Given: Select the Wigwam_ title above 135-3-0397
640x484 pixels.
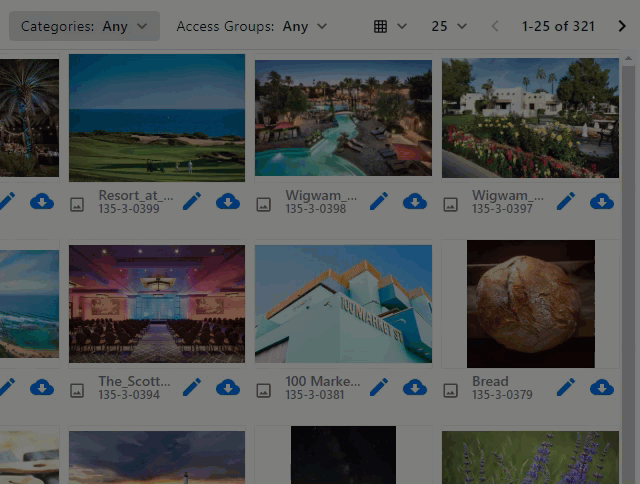Looking at the screenshot, I should pos(508,195).
